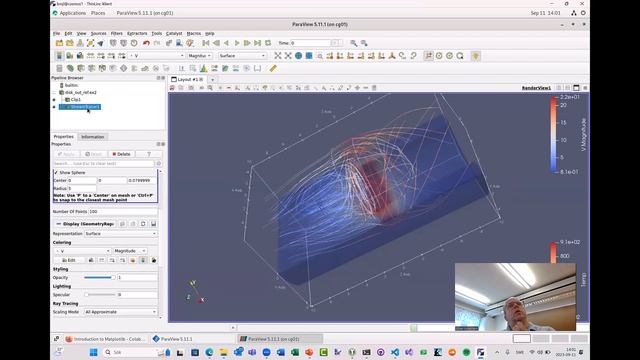Uncheck the Show Sphere checkbox

click(56, 173)
